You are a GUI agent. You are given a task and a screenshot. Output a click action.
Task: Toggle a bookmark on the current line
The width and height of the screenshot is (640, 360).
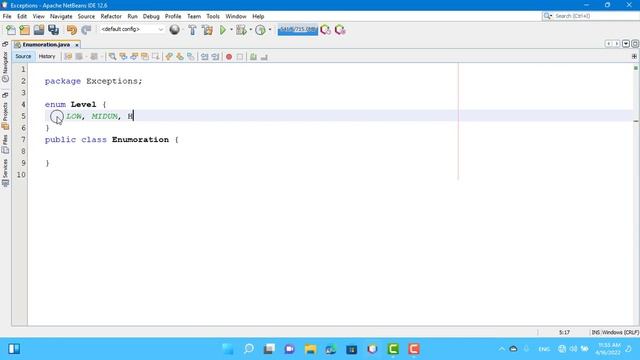click(191, 57)
